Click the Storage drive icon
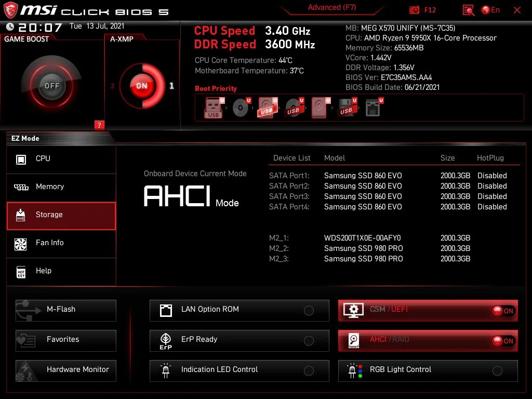The height and width of the screenshot is (399, 532). tap(21, 215)
